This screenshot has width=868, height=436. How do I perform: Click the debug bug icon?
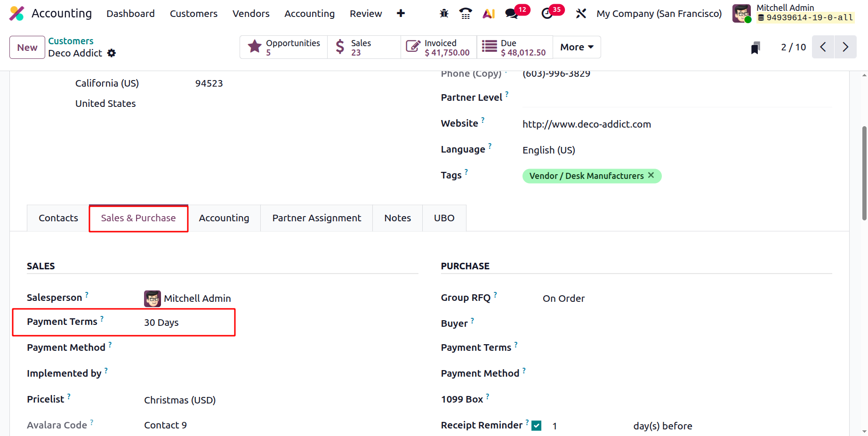(444, 14)
